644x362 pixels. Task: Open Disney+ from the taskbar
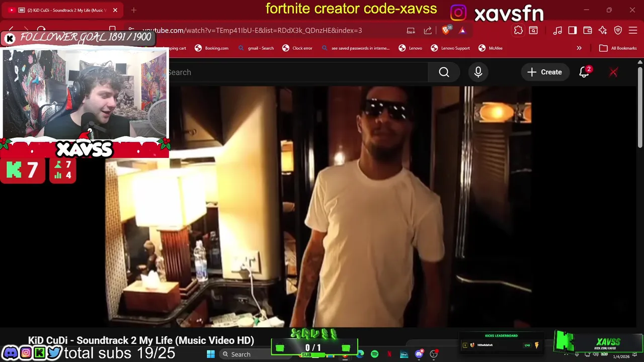click(x=404, y=354)
